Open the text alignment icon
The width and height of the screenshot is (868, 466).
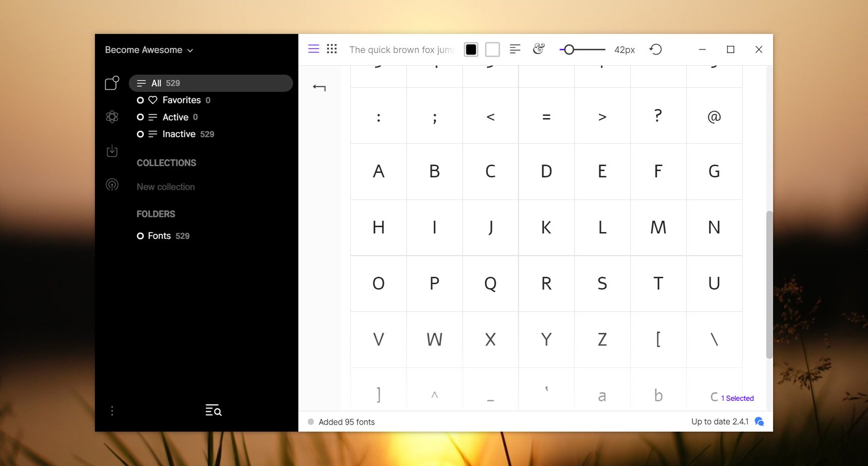515,49
